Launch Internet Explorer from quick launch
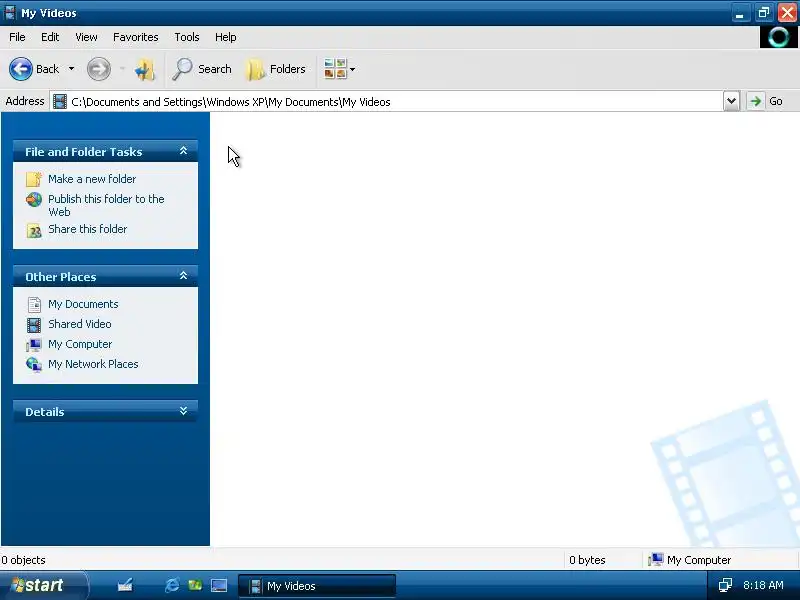 pos(172,585)
